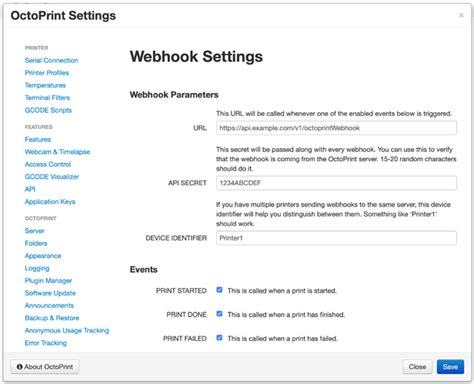This screenshot has height=384, width=474.
Task: Focus the webhook URL input field
Action: point(336,128)
